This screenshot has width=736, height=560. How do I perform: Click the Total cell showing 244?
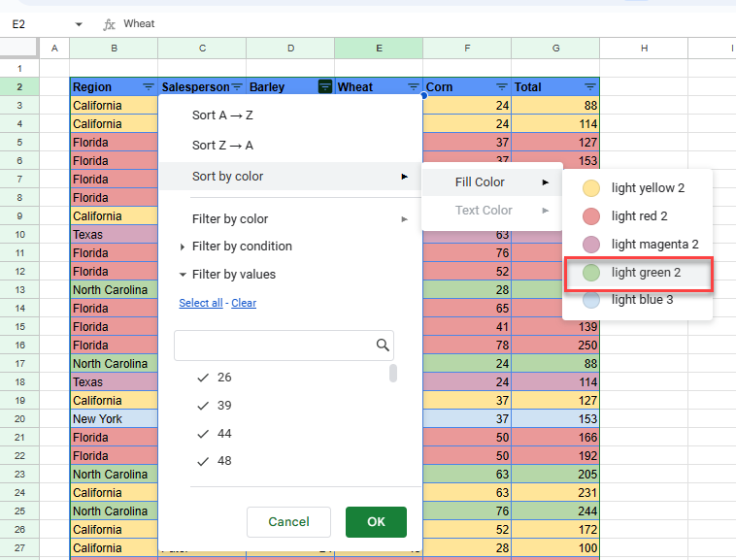(x=555, y=511)
